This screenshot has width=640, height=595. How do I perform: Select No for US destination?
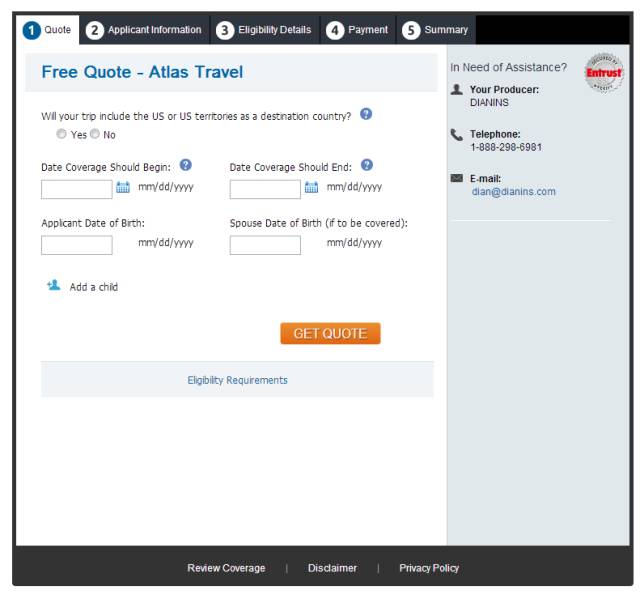pos(95,134)
